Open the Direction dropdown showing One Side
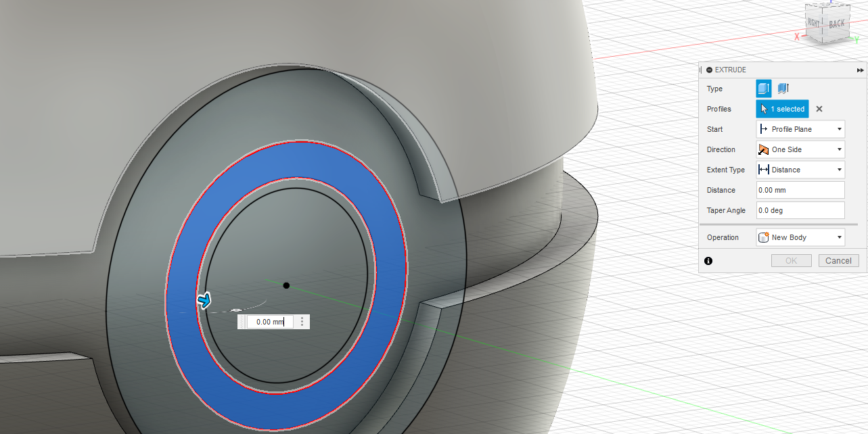868x434 pixels. point(800,149)
